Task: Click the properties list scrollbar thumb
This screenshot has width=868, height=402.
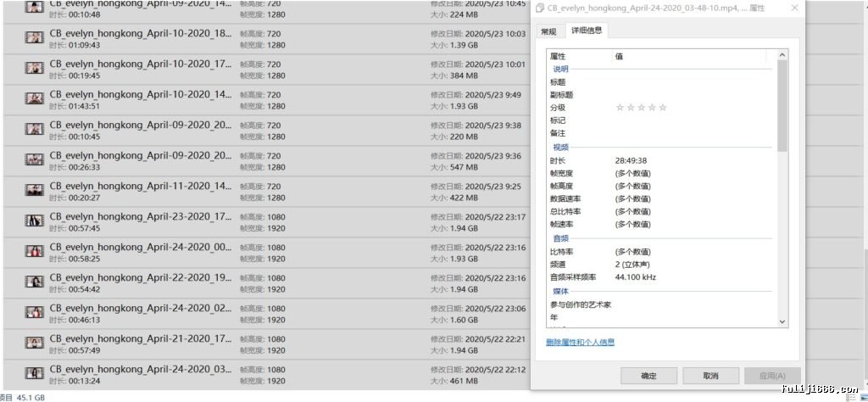Action: [x=782, y=106]
